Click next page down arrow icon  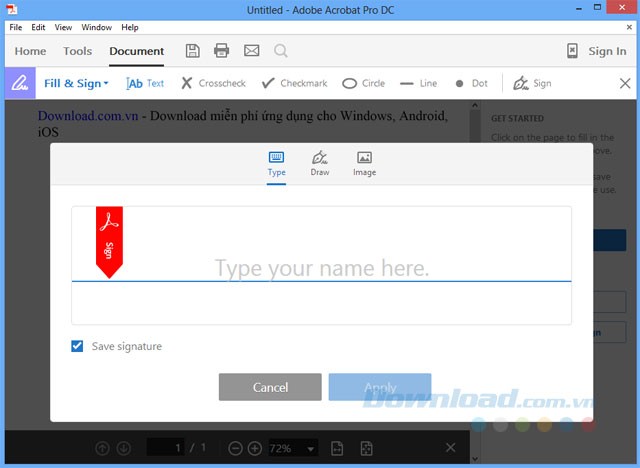point(124,448)
